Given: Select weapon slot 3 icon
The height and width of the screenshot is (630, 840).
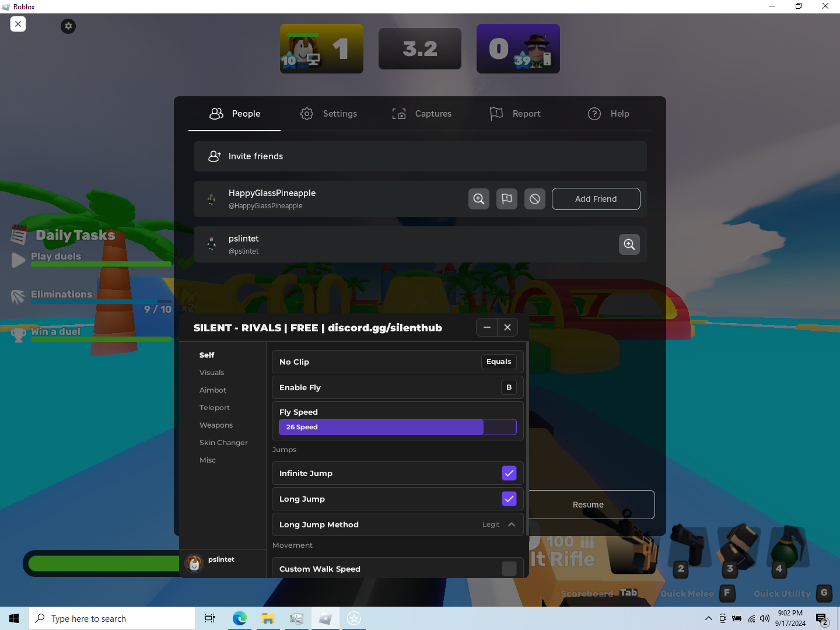Looking at the screenshot, I should (x=738, y=548).
